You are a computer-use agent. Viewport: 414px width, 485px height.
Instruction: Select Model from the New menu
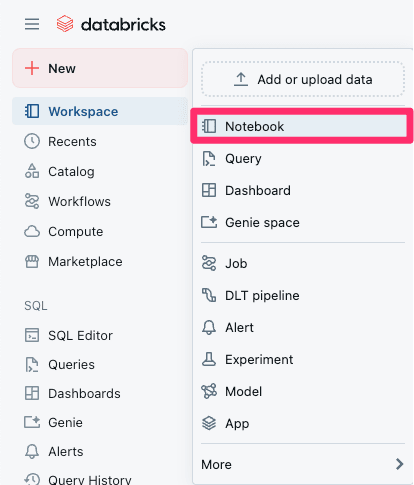click(303, 391)
